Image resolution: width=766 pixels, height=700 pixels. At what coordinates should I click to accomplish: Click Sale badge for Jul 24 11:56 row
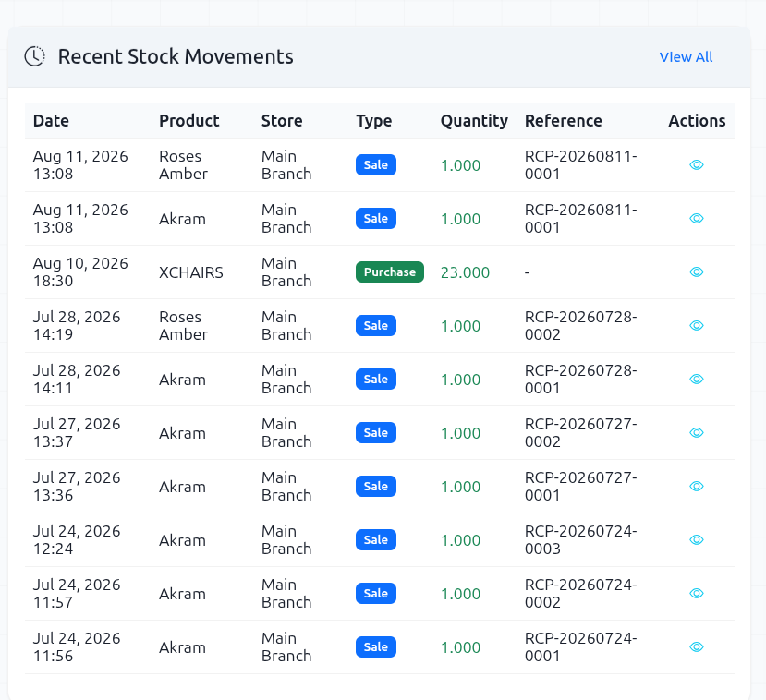click(376, 647)
